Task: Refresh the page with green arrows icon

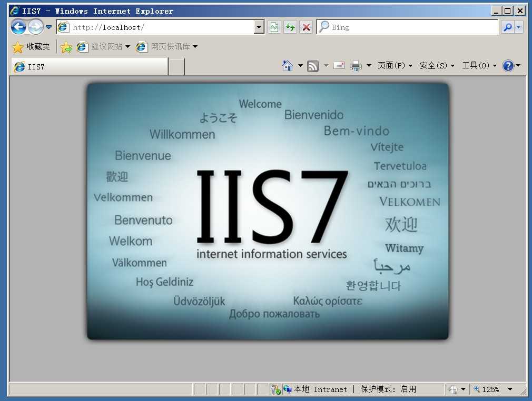Action: 290,27
